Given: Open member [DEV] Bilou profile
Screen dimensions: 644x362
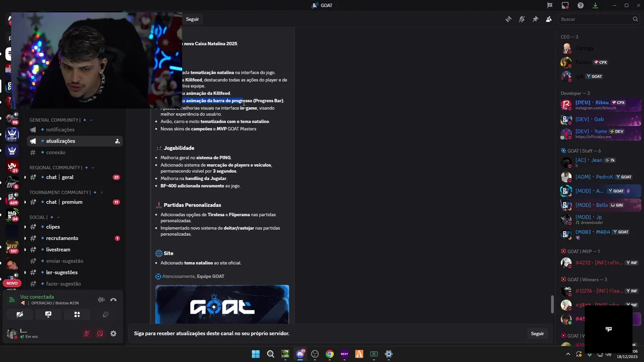Looking at the screenshot, I should 600,105.
